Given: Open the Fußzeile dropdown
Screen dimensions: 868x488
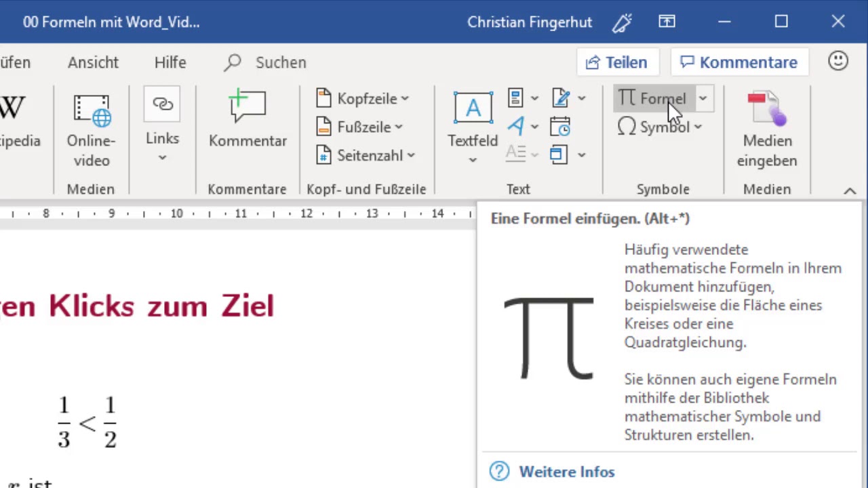Looking at the screenshot, I should (360, 127).
